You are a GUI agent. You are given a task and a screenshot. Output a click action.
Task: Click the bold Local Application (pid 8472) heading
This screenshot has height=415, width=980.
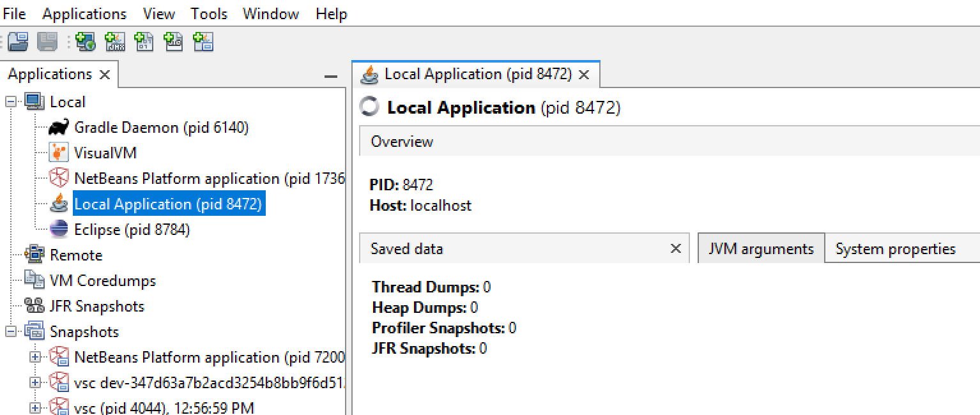coord(504,107)
